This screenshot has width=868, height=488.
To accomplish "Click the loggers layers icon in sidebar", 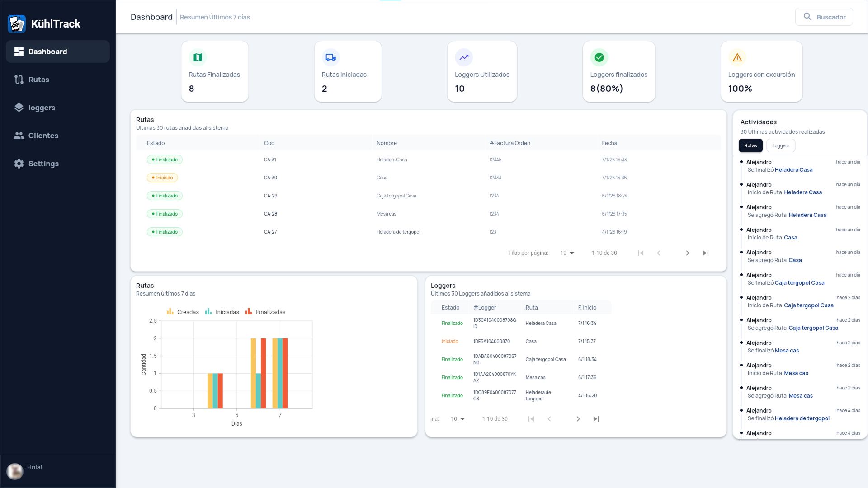I will click(x=19, y=108).
